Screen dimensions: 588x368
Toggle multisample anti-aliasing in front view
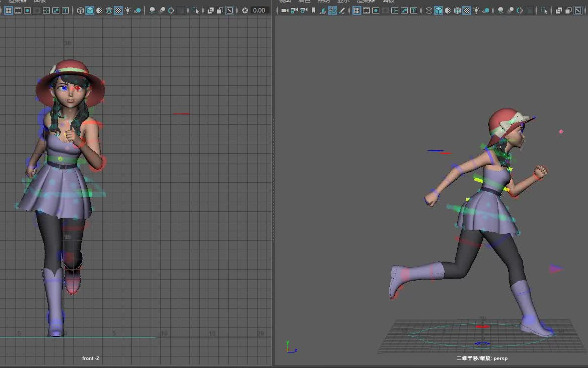click(171, 10)
